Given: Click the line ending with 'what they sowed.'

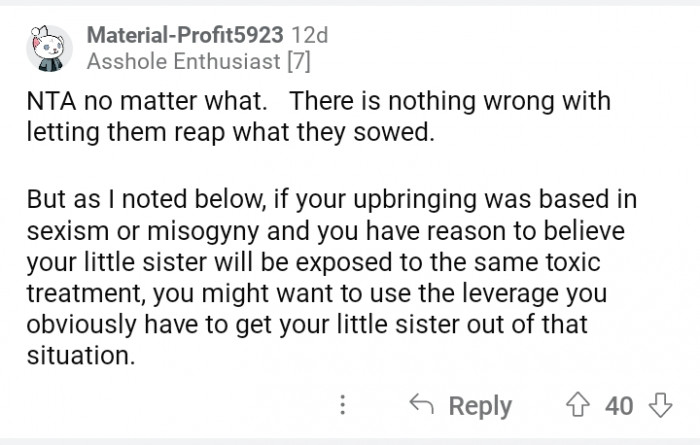Looking at the screenshot, I should [x=231, y=132].
